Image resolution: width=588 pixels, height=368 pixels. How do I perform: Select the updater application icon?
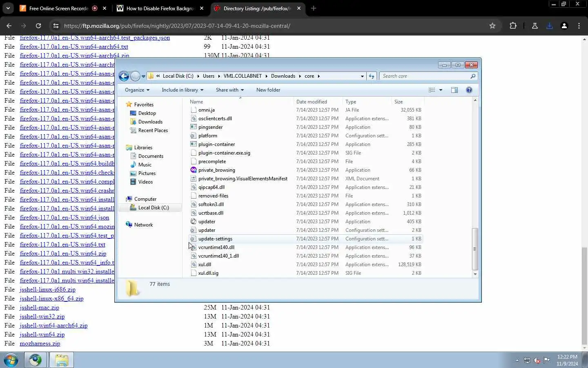pyautogui.click(x=194, y=222)
